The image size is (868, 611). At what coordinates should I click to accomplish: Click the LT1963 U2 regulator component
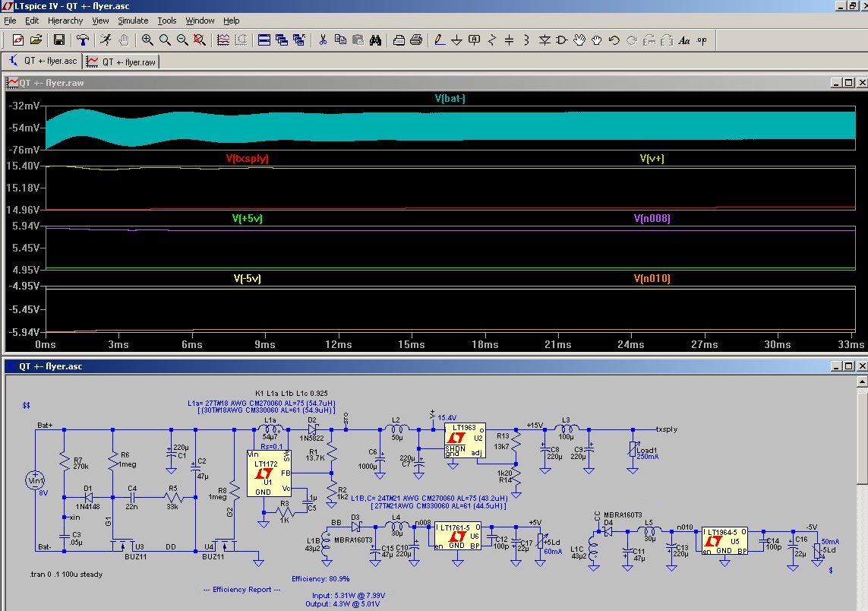pos(465,441)
